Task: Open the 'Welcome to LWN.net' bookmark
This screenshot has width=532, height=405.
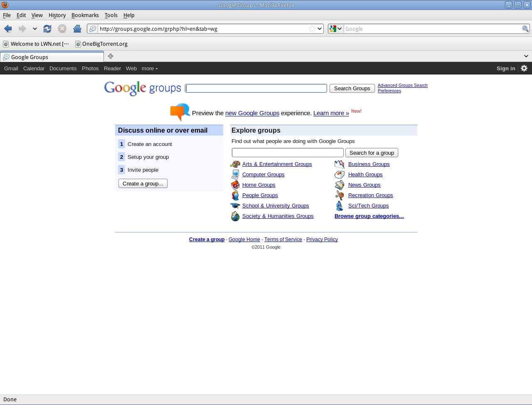Action: (x=36, y=44)
